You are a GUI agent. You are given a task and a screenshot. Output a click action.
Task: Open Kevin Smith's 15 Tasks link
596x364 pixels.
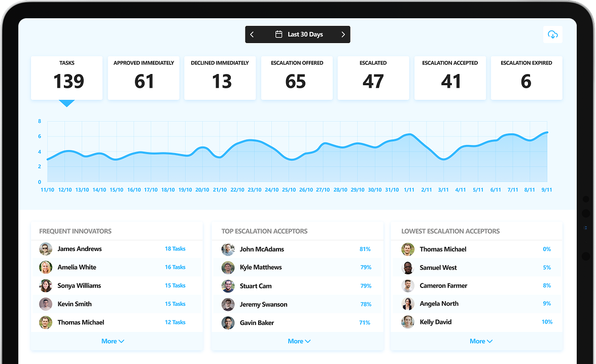click(175, 304)
